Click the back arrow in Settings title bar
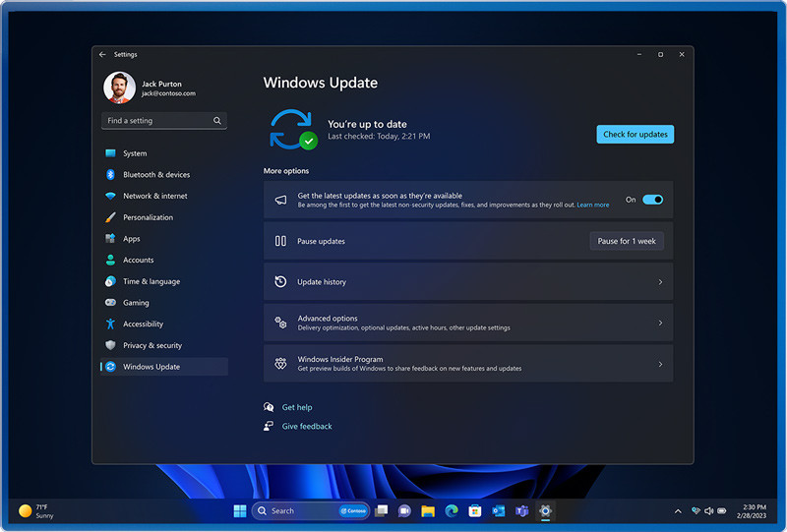 [x=102, y=55]
